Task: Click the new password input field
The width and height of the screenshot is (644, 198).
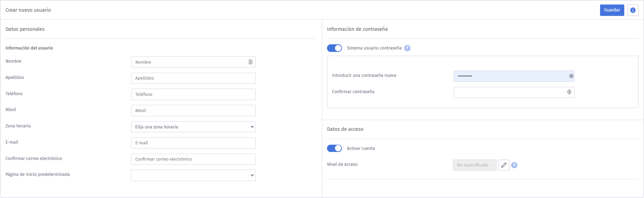Action: point(514,76)
